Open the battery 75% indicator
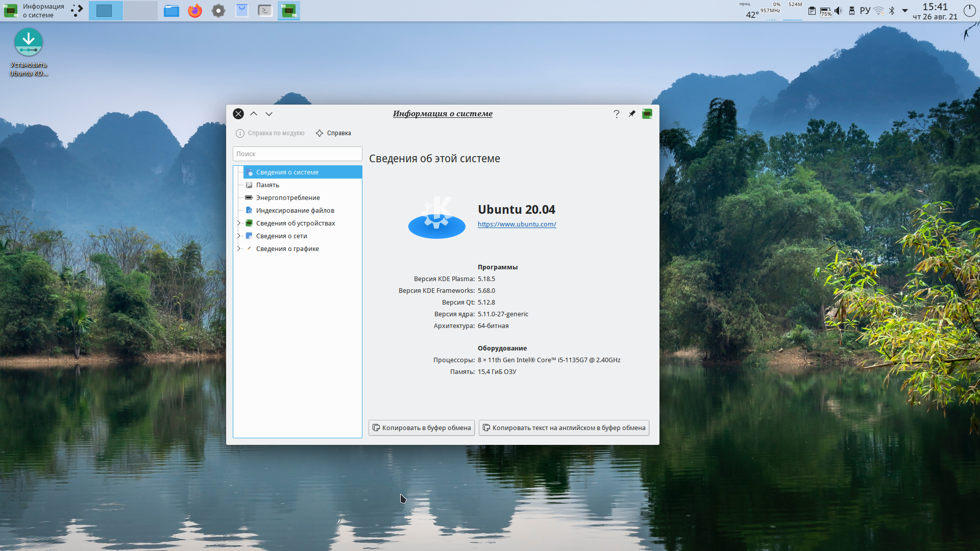 point(825,11)
